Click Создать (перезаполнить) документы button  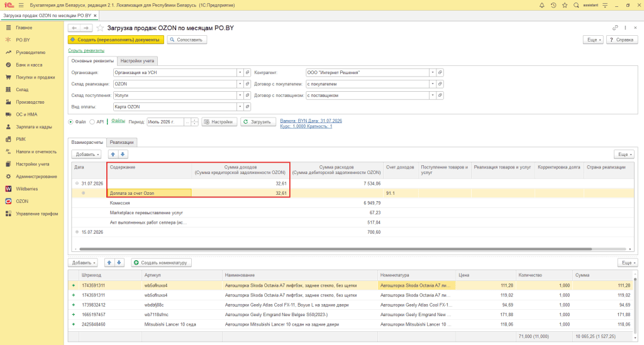pyautogui.click(x=116, y=40)
